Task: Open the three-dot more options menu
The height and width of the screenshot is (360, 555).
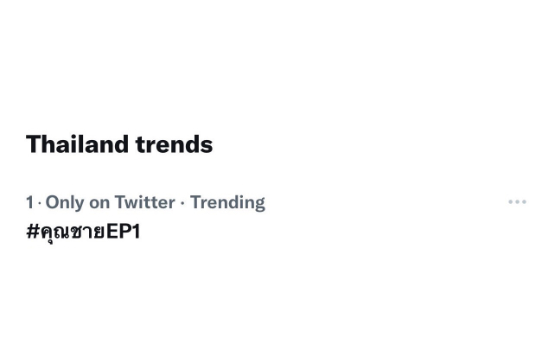Action: [x=517, y=202]
